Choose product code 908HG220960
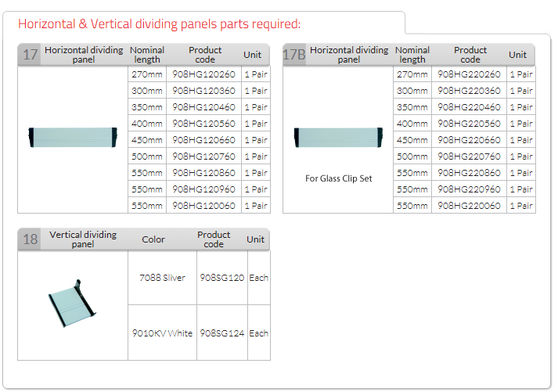 click(469, 189)
